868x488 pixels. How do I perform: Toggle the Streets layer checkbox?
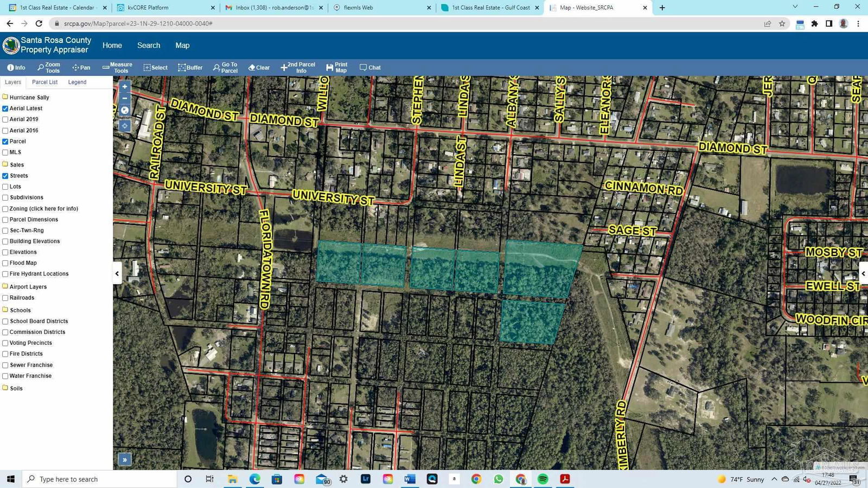(5, 176)
